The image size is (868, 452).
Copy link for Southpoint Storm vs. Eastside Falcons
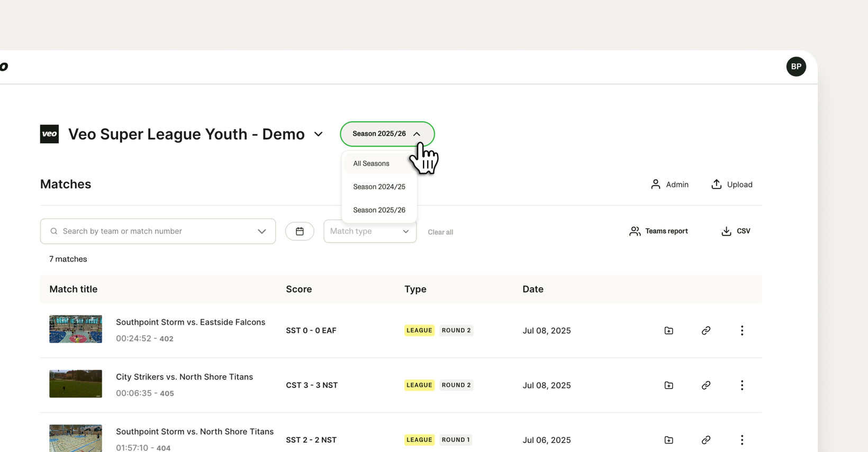[706, 331]
